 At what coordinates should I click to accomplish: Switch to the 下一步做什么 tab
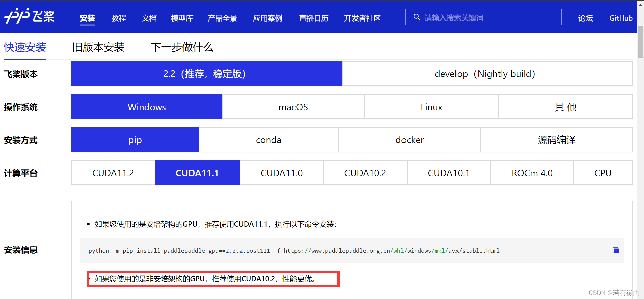pos(182,47)
